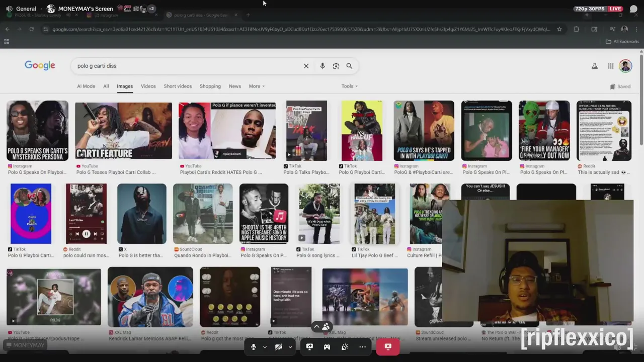
Task: Open the 'Carti Feature' YouTube thumbnail
Action: (123, 131)
